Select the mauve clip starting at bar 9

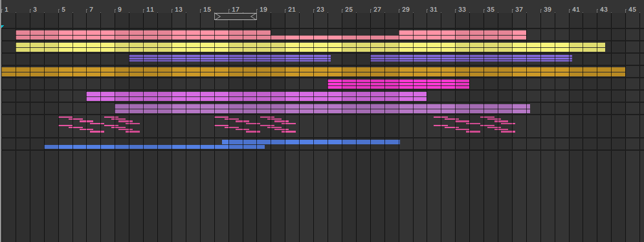click(322, 109)
